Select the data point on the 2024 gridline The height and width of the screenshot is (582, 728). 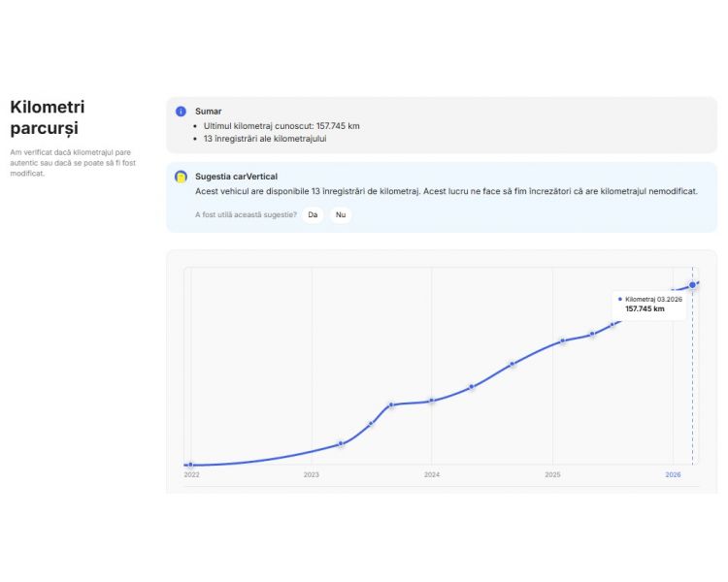(x=431, y=401)
